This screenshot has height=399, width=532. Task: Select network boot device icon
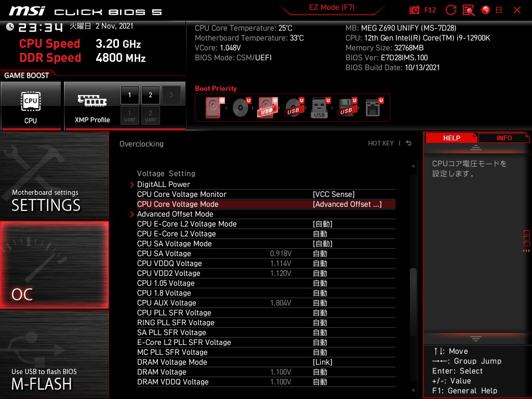374,108
